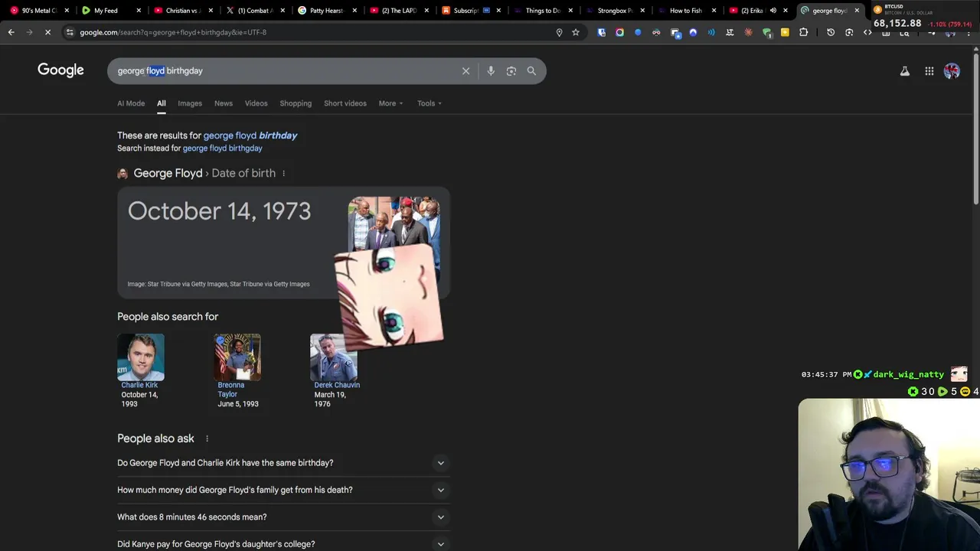The width and height of the screenshot is (980, 551).
Task: Open Search Labs flask icon
Action: pyautogui.click(x=904, y=71)
